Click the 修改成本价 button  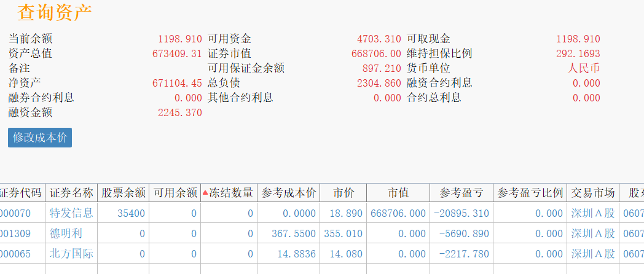point(40,138)
